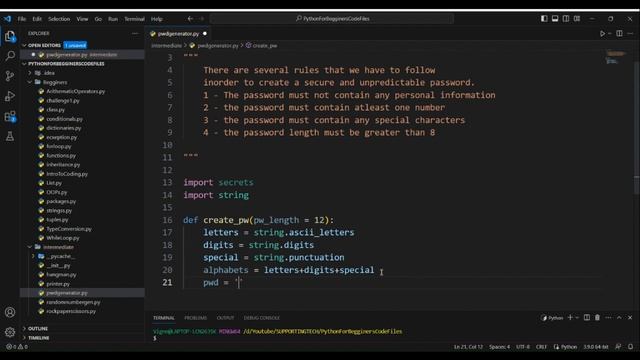Screen dimensions: 640x360
Task: Change file encoding UTF-8
Action: 523,347
